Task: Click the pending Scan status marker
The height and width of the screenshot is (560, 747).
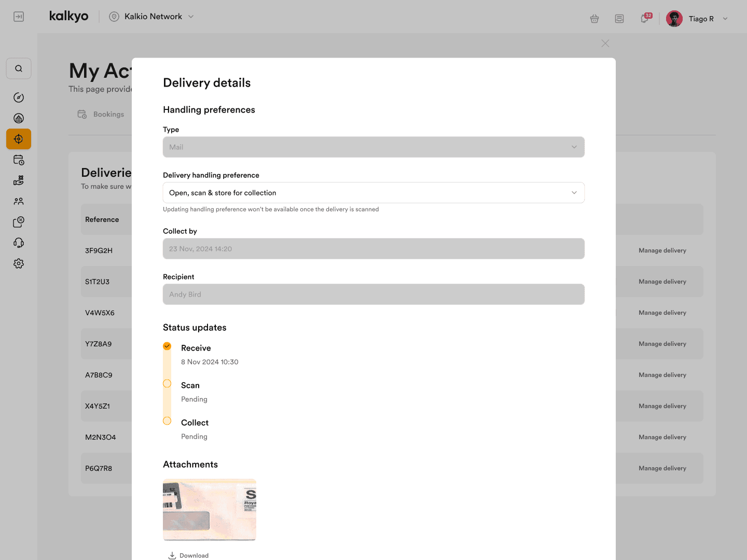Action: [167, 384]
